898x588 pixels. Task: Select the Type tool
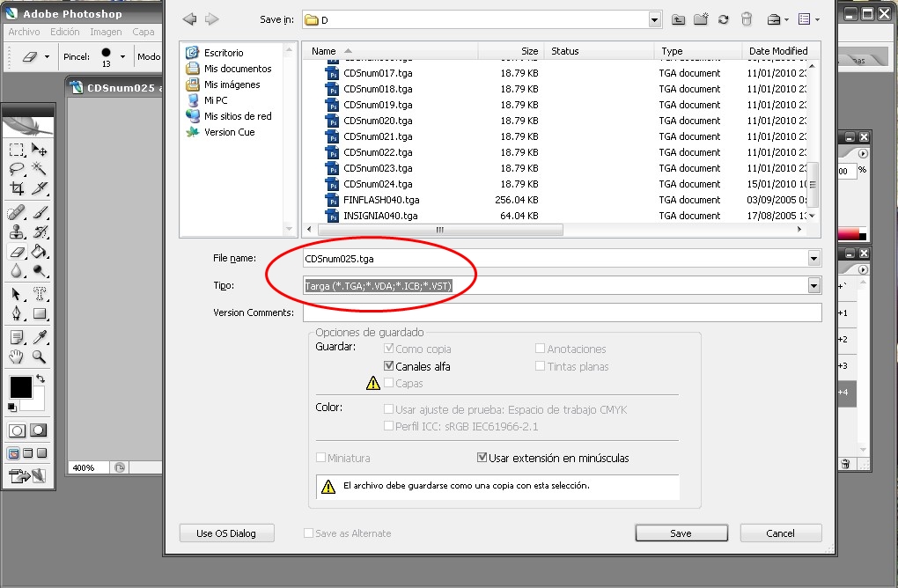(39, 294)
